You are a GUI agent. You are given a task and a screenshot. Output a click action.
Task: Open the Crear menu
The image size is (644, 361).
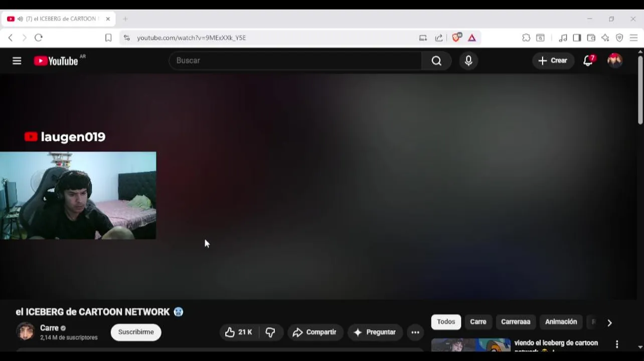point(553,61)
